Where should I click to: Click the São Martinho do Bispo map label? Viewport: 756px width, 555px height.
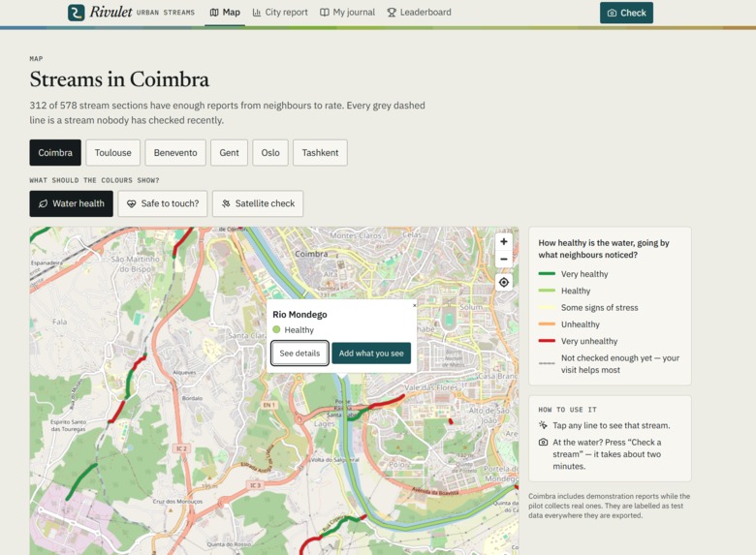click(x=135, y=264)
